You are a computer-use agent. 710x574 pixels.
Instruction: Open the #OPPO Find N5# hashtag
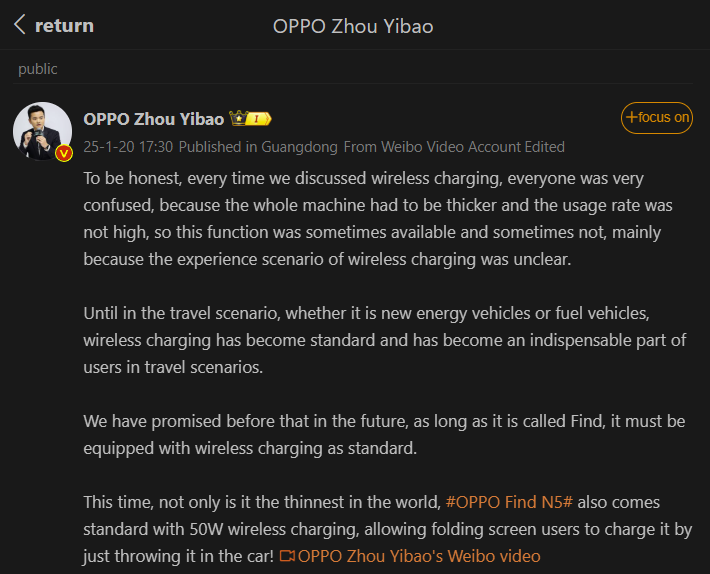click(x=509, y=502)
